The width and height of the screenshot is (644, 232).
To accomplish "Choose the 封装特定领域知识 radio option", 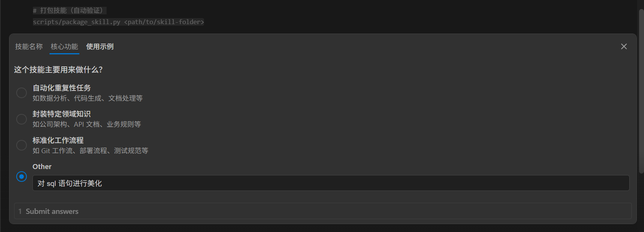I will pos(22,119).
